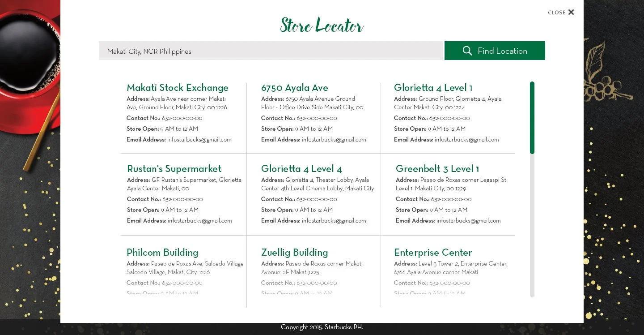Screen dimensions: 644x335
Task: Click 6750 Ayala Ave email address
Action: tap(314, 140)
